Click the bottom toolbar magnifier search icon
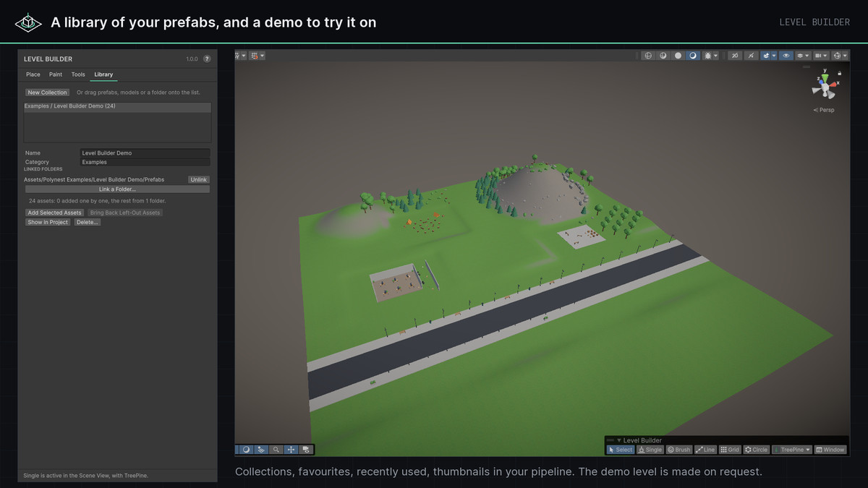The height and width of the screenshot is (488, 868). [x=276, y=450]
